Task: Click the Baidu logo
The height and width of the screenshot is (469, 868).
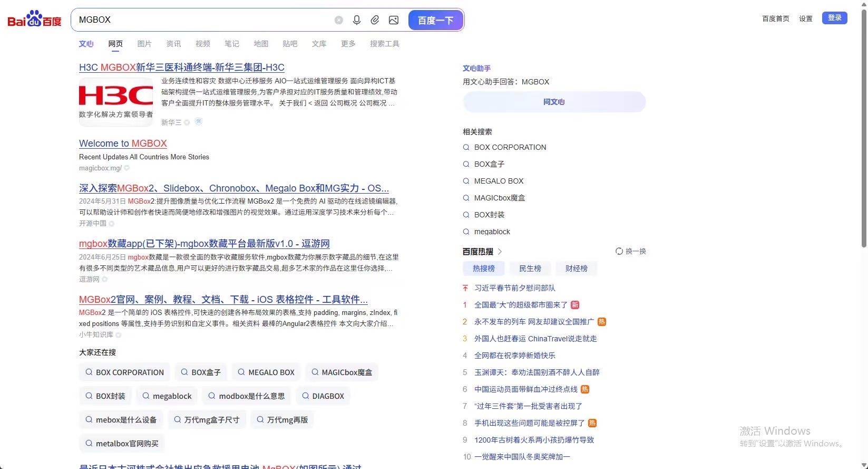Action: (x=34, y=20)
